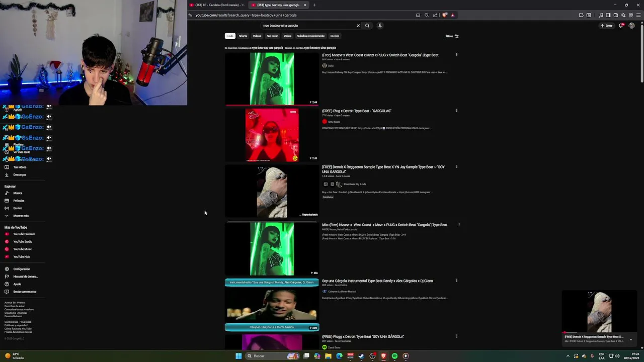
Task: Open menu for first Gargola type beat
Action: pyautogui.click(x=457, y=55)
